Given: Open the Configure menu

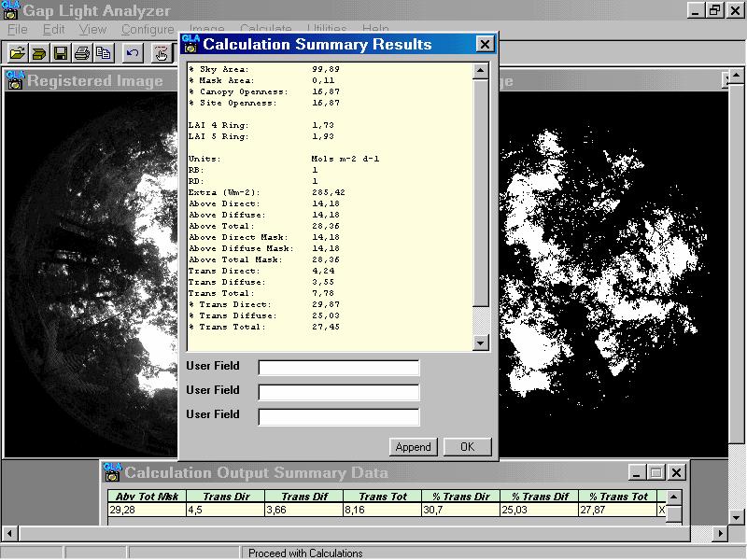Looking at the screenshot, I should (x=148, y=30).
